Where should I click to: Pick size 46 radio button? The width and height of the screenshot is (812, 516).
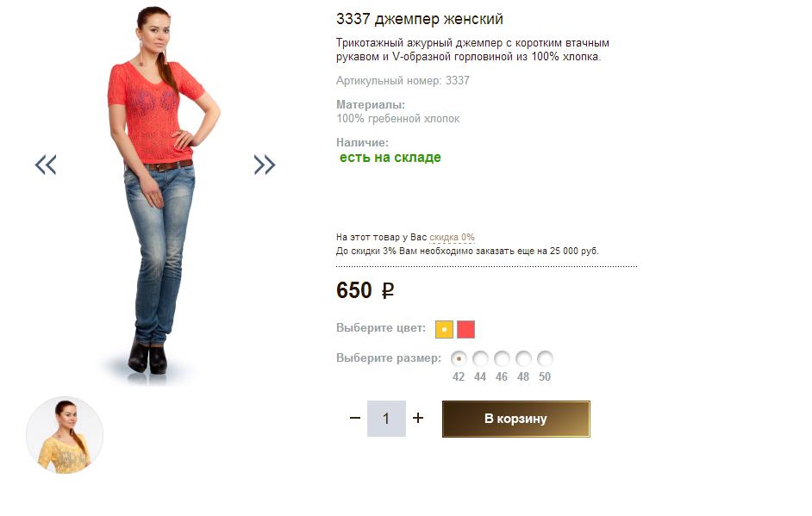[x=502, y=358]
